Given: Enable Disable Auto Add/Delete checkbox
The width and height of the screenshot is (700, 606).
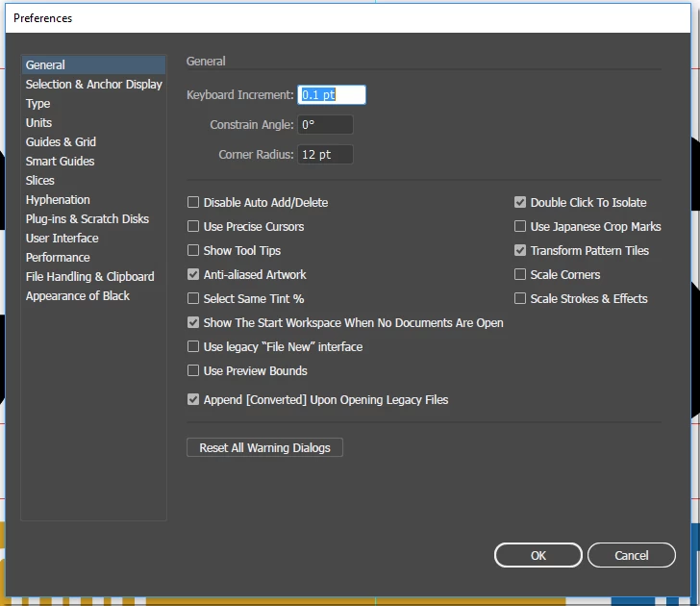Looking at the screenshot, I should [x=193, y=202].
